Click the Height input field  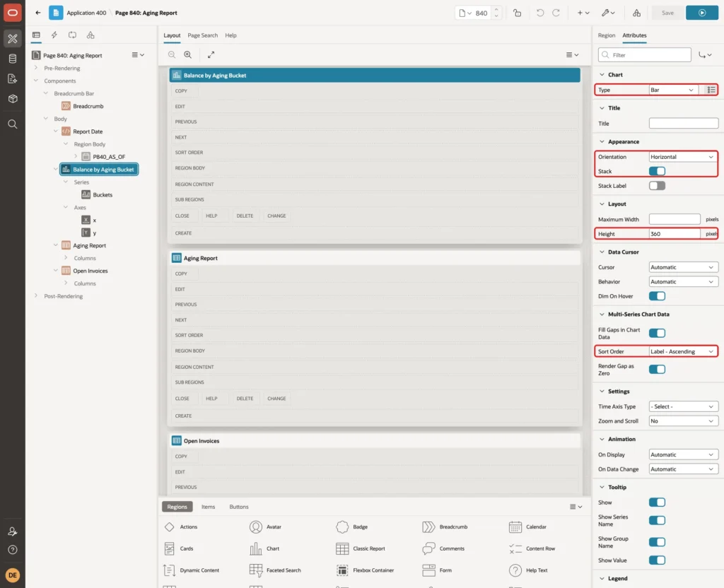click(674, 234)
